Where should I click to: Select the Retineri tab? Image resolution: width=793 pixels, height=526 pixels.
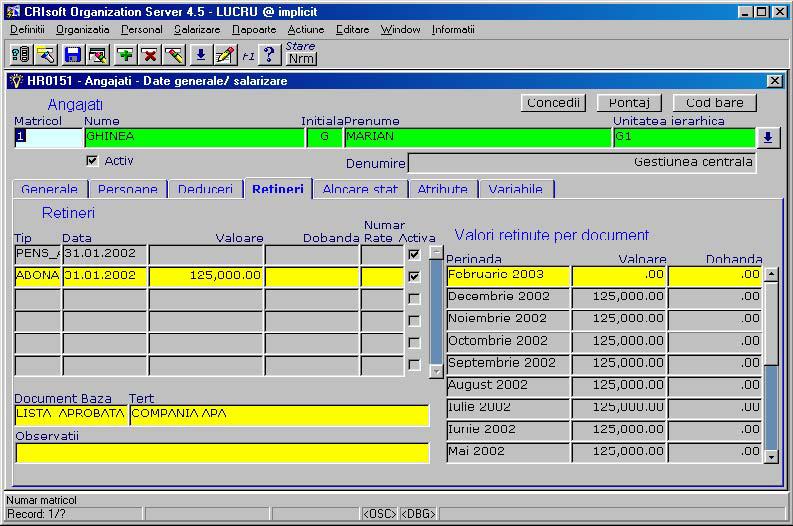(x=278, y=188)
